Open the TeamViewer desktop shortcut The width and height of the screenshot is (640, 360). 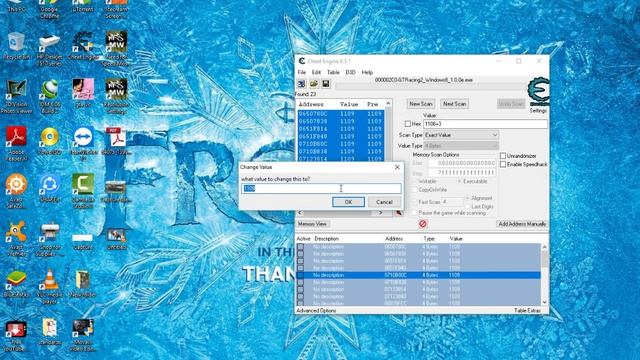point(83,144)
